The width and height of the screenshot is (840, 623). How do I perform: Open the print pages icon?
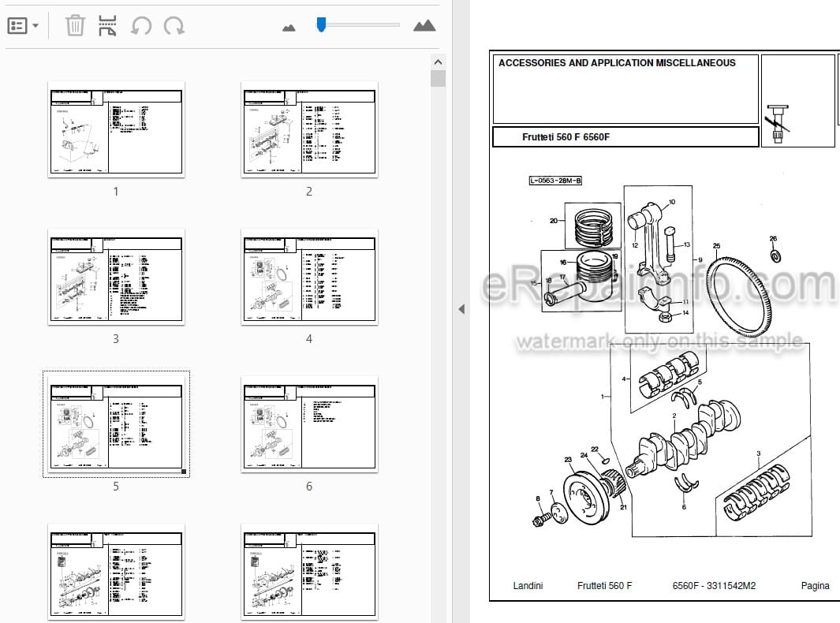[x=107, y=25]
